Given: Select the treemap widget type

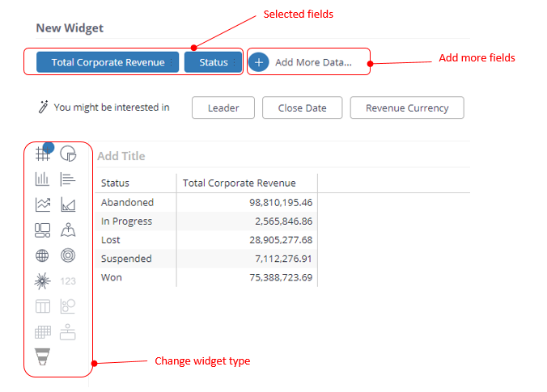Looking at the screenshot, I should tap(43, 230).
